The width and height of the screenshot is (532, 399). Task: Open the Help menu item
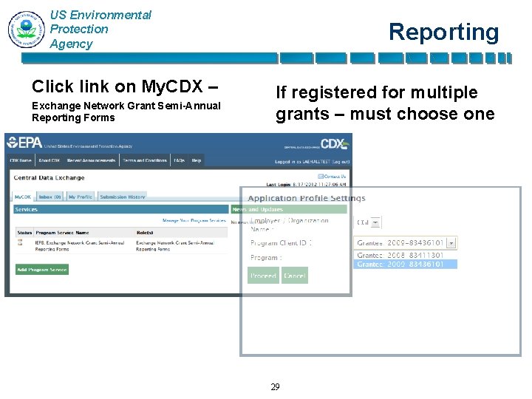click(x=197, y=160)
